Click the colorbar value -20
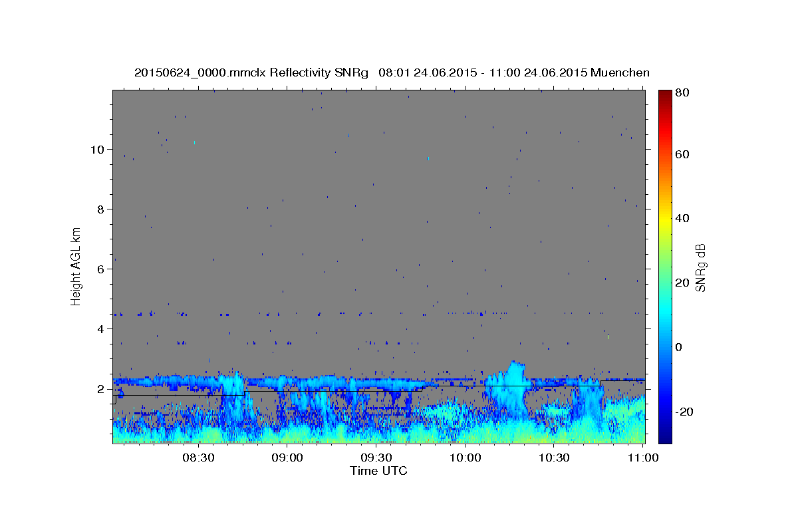 pyautogui.click(x=684, y=412)
